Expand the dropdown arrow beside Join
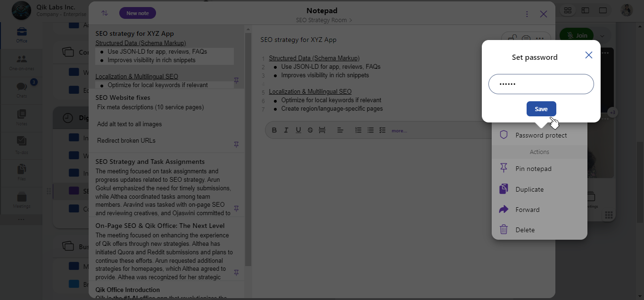Screen dimensions: 644x300 coord(602,35)
